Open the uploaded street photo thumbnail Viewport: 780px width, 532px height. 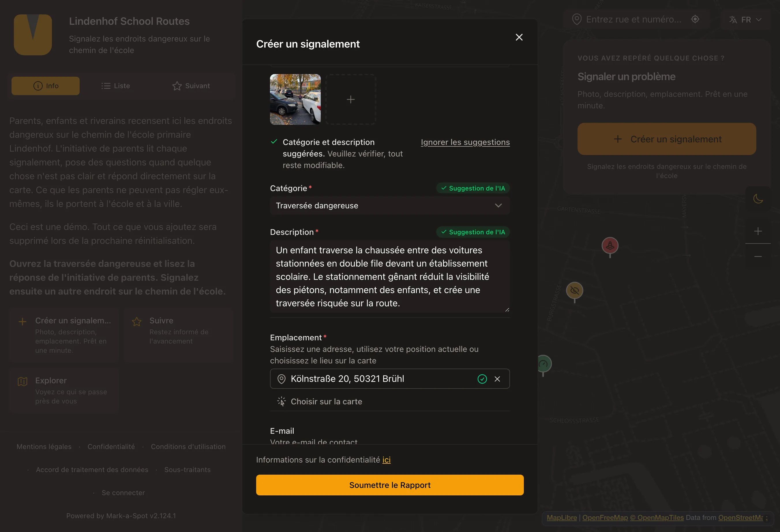[295, 99]
